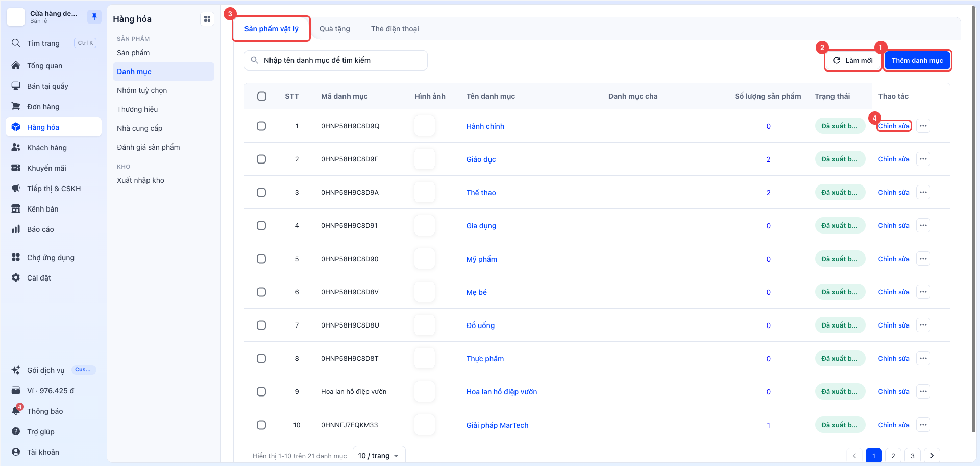Open Khách hàng people icon
The height and width of the screenshot is (466, 980).
[x=16, y=147]
